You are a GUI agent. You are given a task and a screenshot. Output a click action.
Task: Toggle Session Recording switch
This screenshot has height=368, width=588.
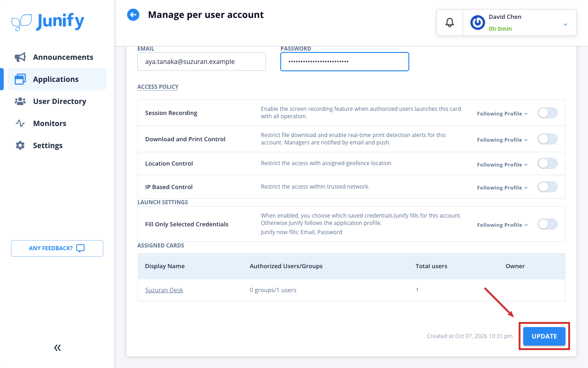coord(548,113)
